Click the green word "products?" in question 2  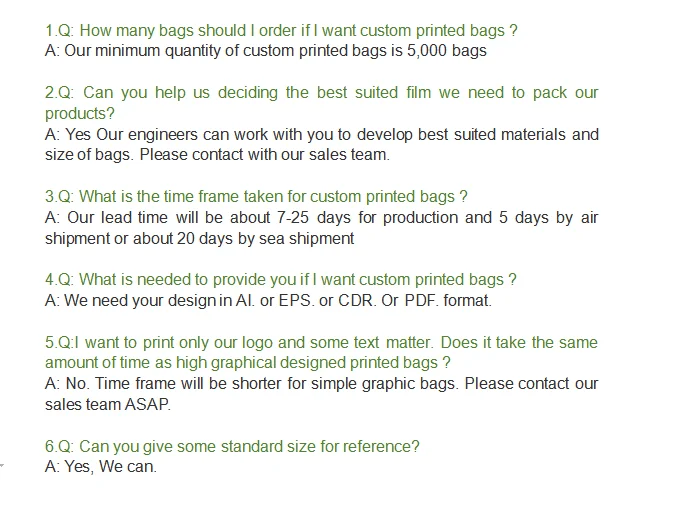point(80,114)
